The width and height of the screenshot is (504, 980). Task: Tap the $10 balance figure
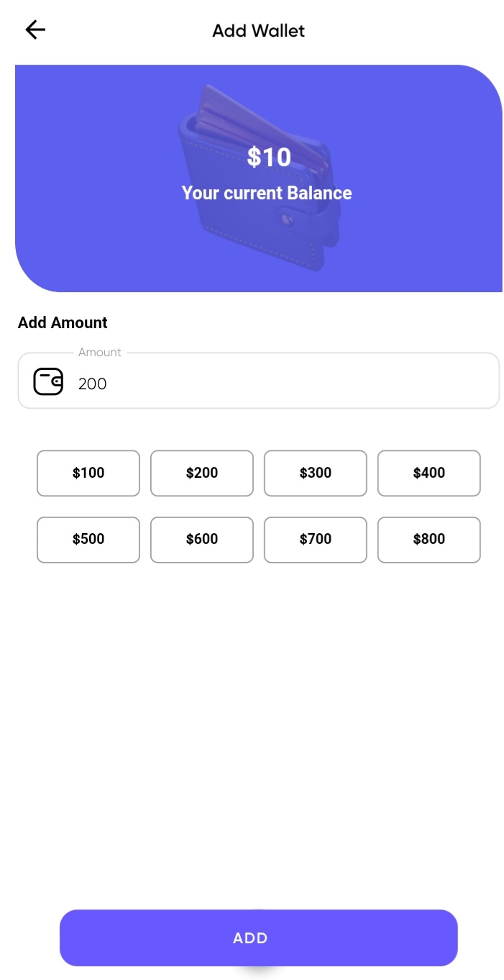(x=269, y=157)
